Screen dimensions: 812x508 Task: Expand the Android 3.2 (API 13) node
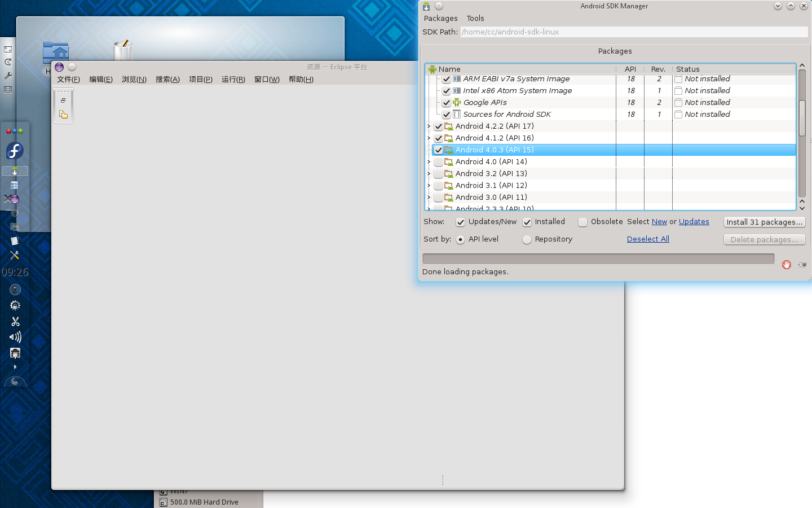(x=429, y=173)
